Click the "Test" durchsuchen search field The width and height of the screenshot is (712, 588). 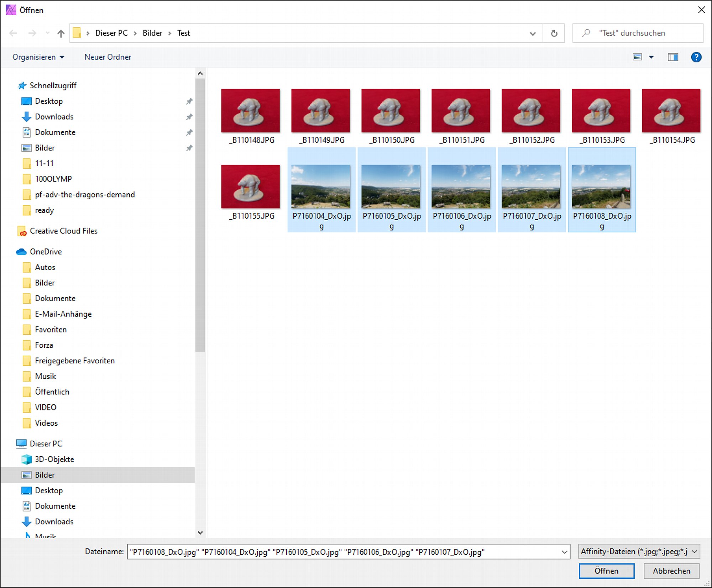638,33
